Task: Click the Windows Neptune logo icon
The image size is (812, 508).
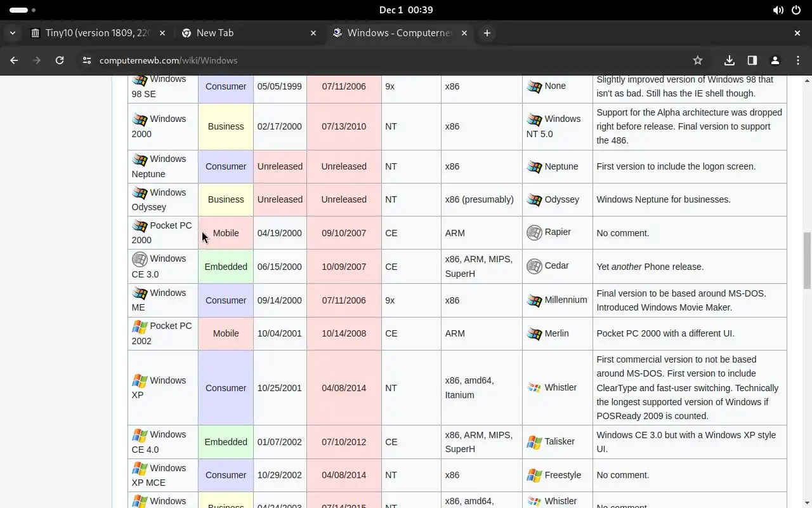Action: click(x=140, y=160)
